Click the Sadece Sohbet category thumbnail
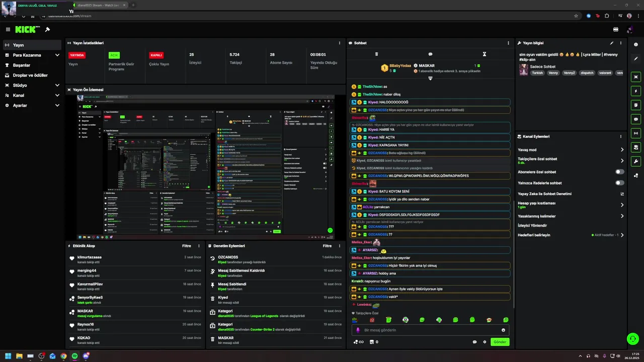This screenshot has width=644, height=362. click(x=524, y=69)
